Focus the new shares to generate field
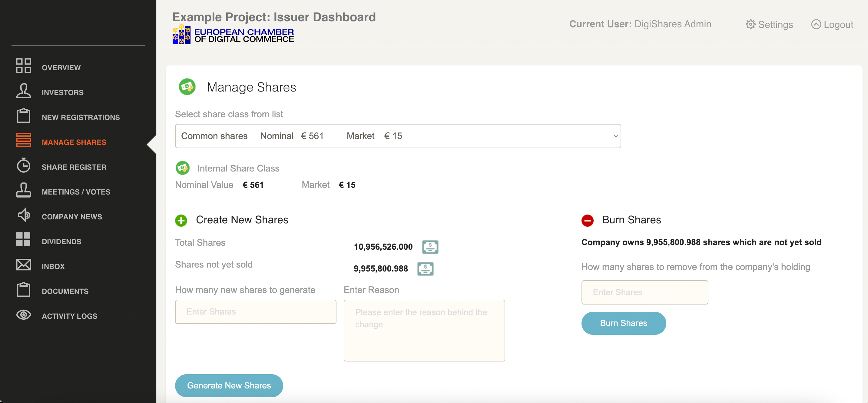 (x=255, y=311)
